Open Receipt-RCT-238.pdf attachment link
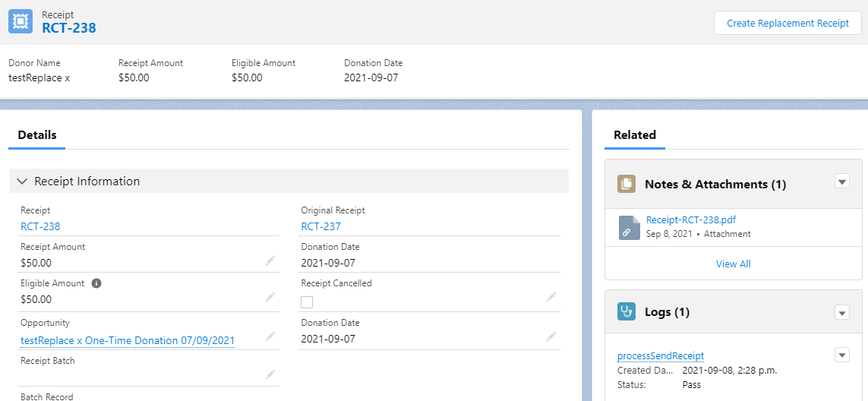Viewport: 868px width, 401px height. 691,220
